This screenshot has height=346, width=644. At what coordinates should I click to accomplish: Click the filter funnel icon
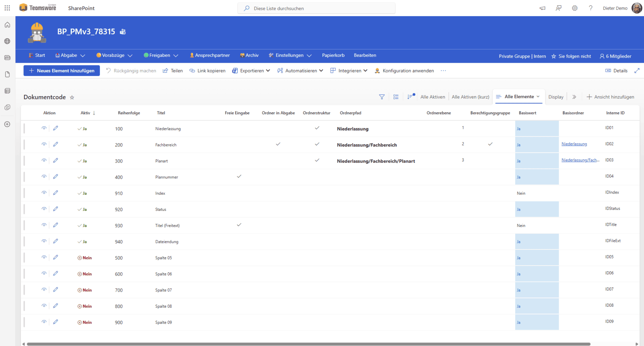coord(382,97)
